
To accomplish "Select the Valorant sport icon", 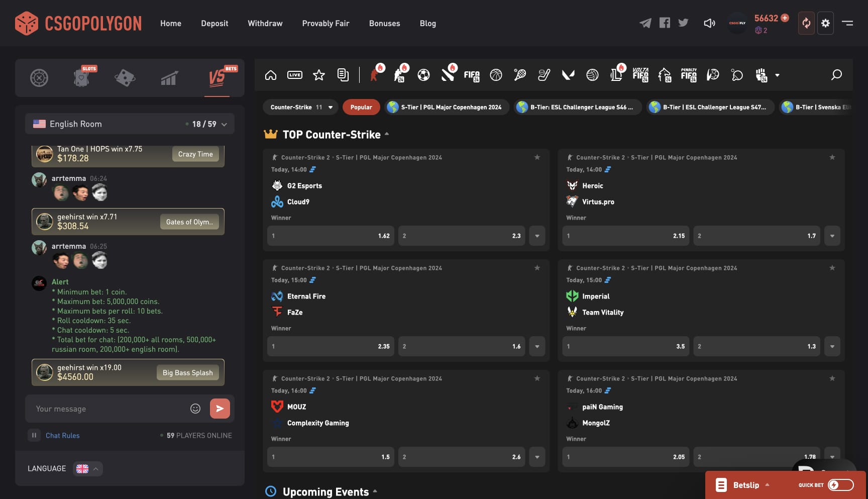I will click(x=568, y=75).
